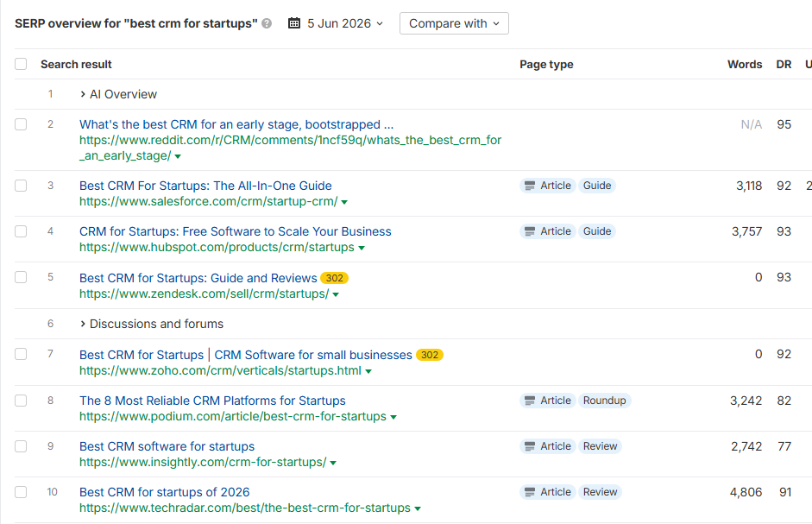Image resolution: width=812 pixels, height=524 pixels.
Task: Open "Best CRM software for startups" title
Action: [167, 446]
